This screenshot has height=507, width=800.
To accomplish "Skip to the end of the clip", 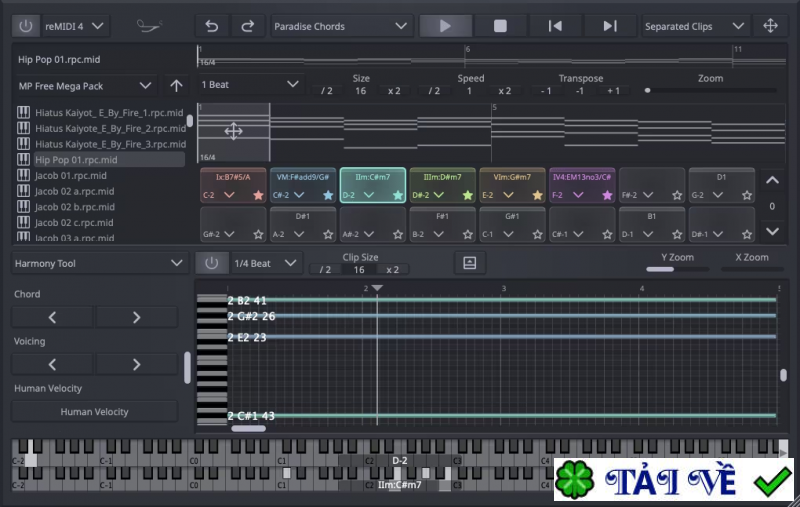I will pyautogui.click(x=609, y=26).
